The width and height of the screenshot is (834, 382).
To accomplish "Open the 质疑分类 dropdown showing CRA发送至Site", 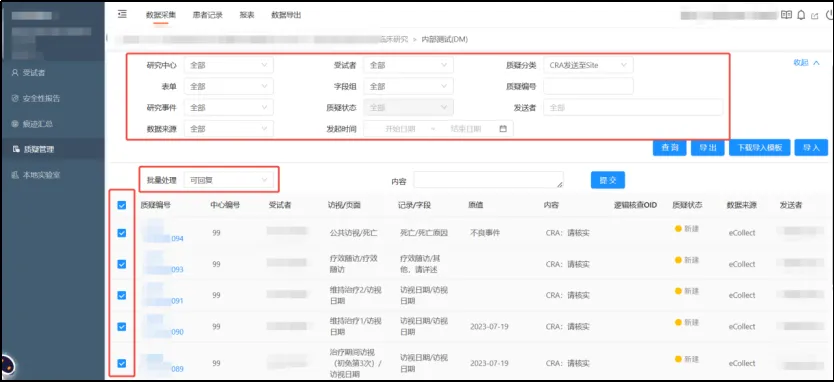I will click(588, 65).
